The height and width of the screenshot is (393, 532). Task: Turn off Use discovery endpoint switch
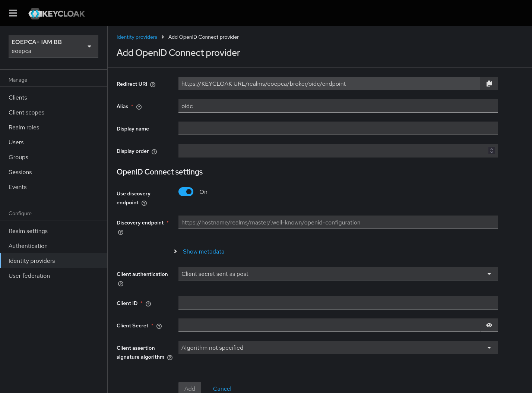click(x=186, y=192)
